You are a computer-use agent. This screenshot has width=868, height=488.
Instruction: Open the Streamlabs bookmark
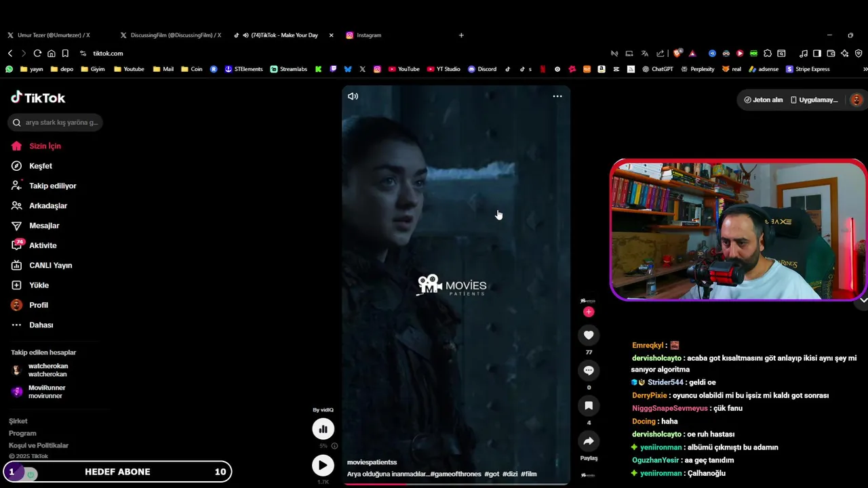tap(289, 69)
